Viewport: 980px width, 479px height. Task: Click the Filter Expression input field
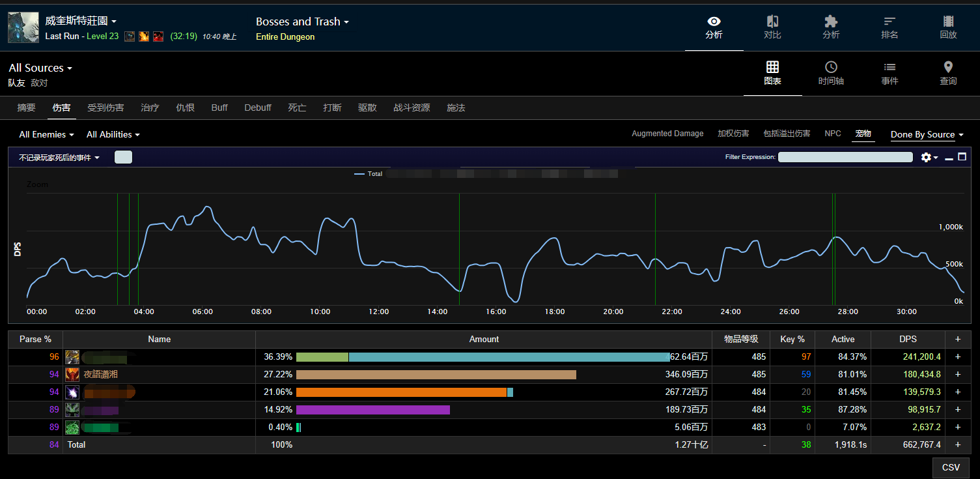(x=845, y=157)
